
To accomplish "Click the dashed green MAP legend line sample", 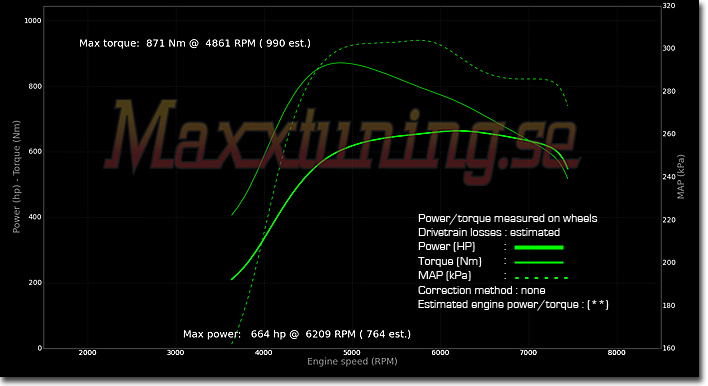I will click(541, 278).
